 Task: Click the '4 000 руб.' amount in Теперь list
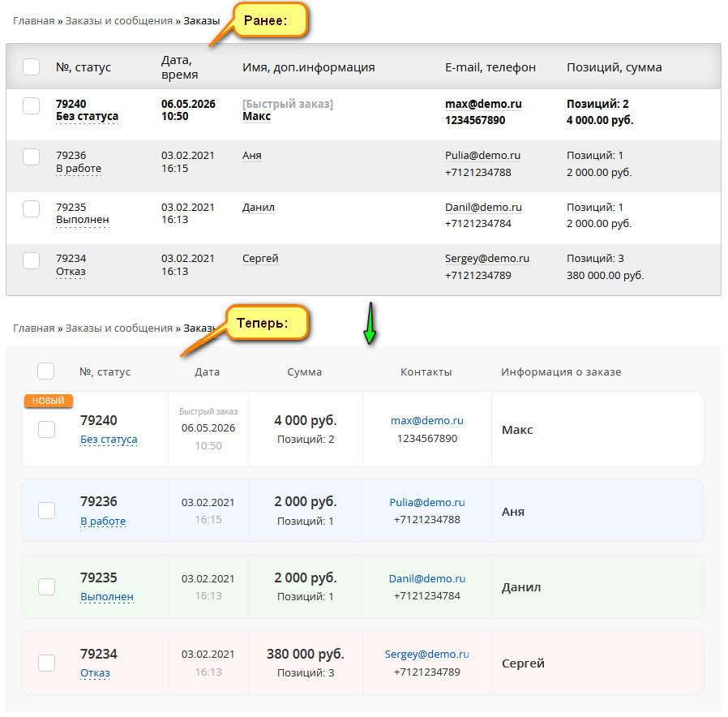pos(306,420)
